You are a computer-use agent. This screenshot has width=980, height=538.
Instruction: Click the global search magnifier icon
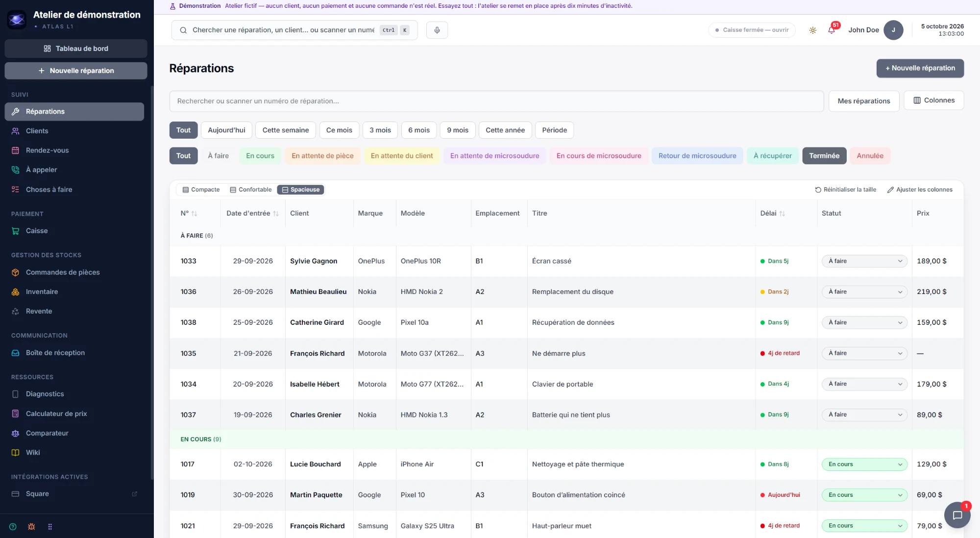[x=183, y=30]
